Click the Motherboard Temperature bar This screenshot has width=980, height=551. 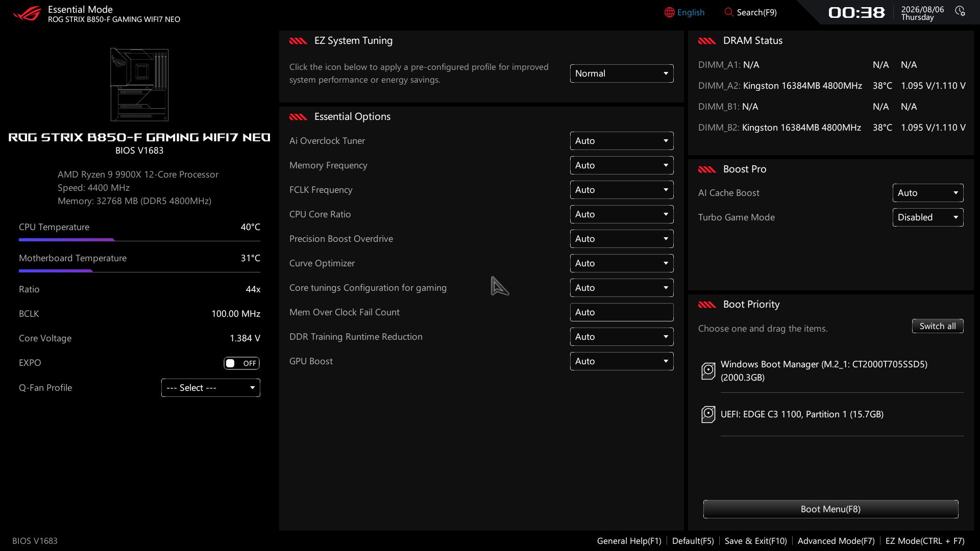139,271
